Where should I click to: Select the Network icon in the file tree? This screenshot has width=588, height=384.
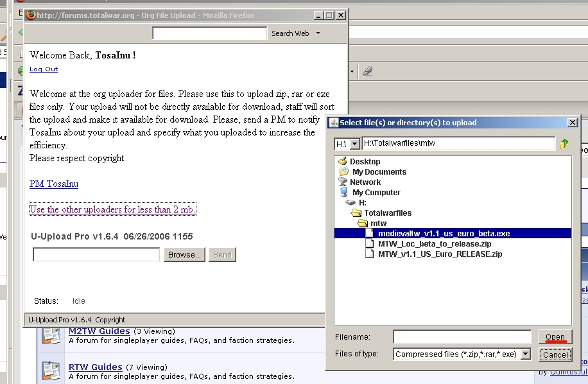pyautogui.click(x=343, y=182)
